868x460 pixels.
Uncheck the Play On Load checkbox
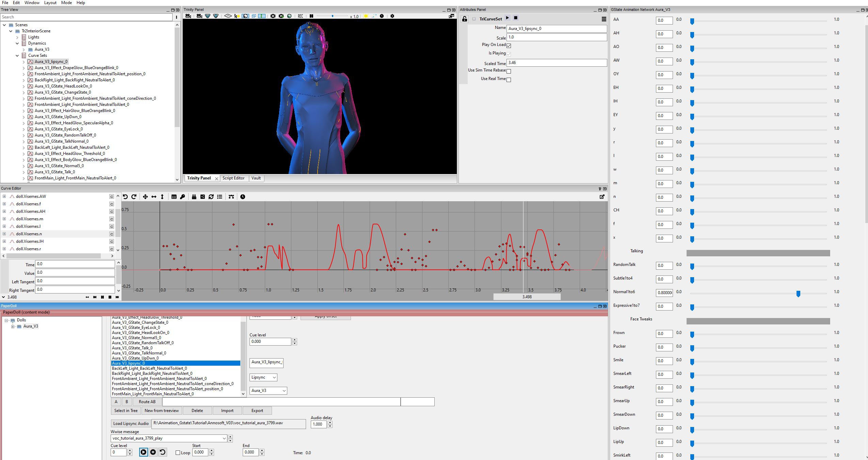(509, 46)
